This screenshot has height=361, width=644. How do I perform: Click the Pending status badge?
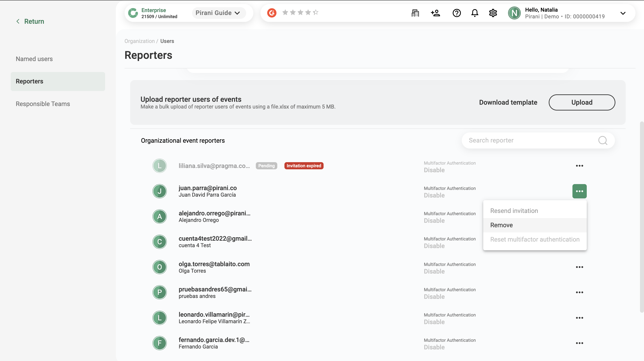(x=266, y=166)
